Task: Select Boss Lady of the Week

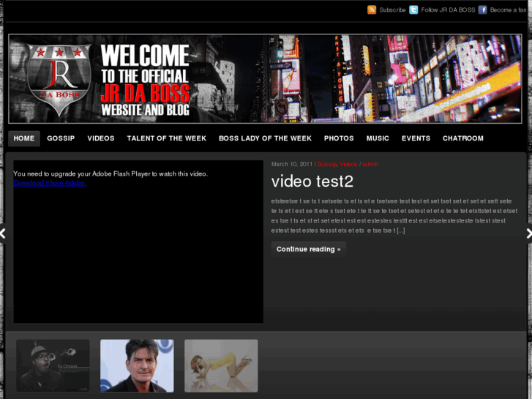Action: 265,138
